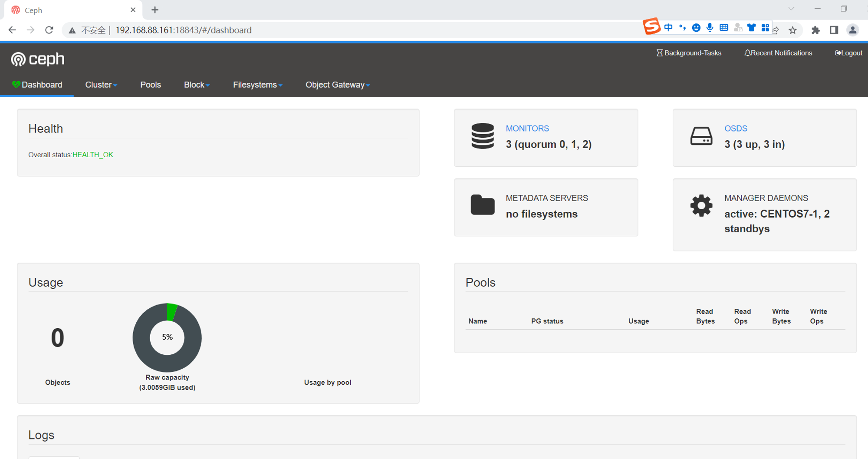Image resolution: width=868 pixels, height=459 pixels.
Task: Bookmark page with the star icon
Action: [x=793, y=30]
